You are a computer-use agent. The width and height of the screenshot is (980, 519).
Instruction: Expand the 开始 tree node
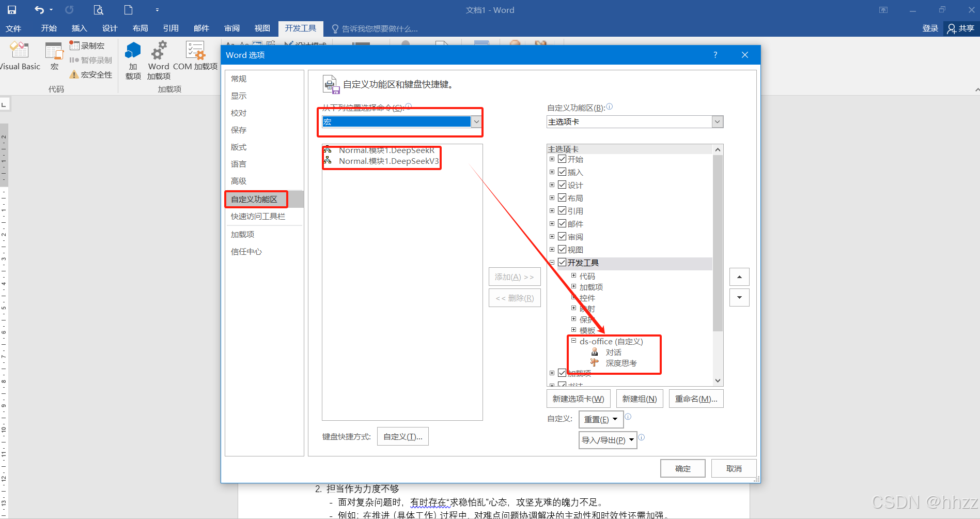pos(552,159)
